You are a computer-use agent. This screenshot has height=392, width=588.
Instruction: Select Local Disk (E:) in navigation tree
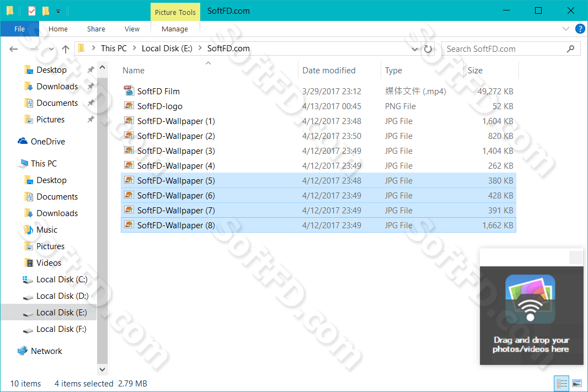(x=49, y=313)
